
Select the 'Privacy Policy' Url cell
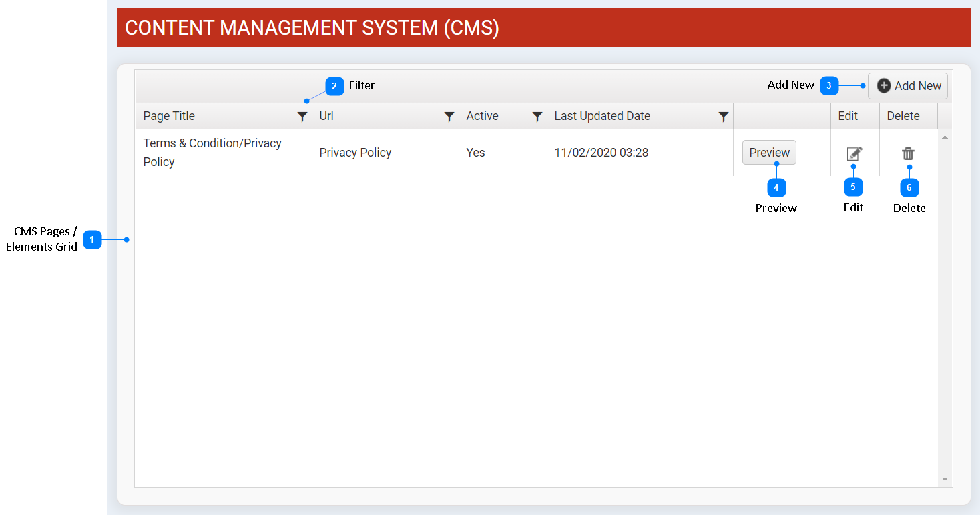(385, 153)
